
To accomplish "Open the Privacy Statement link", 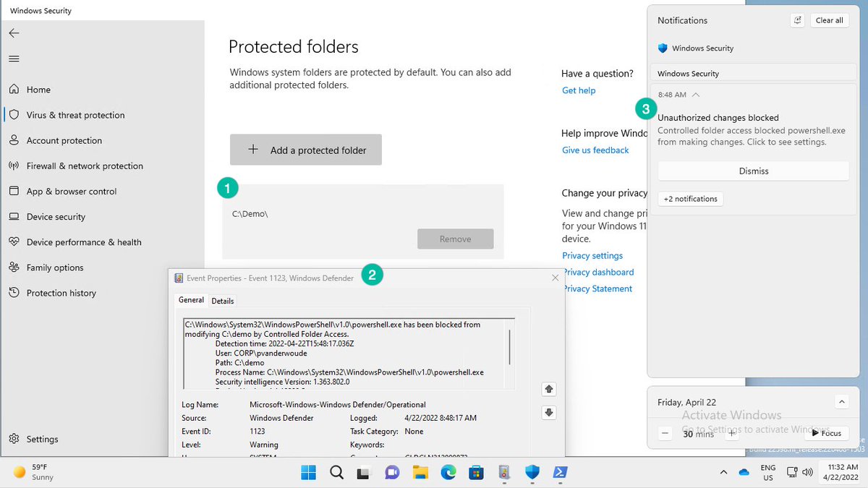I will (x=597, y=288).
